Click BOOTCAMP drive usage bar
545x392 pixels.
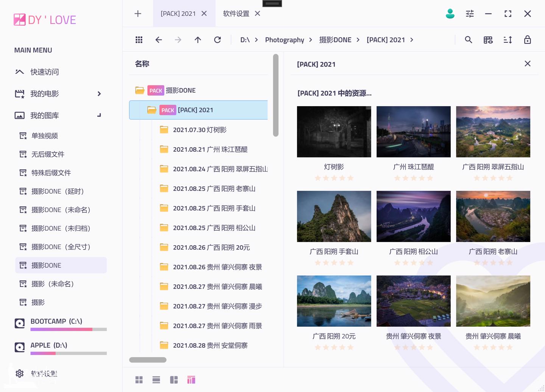click(69, 329)
